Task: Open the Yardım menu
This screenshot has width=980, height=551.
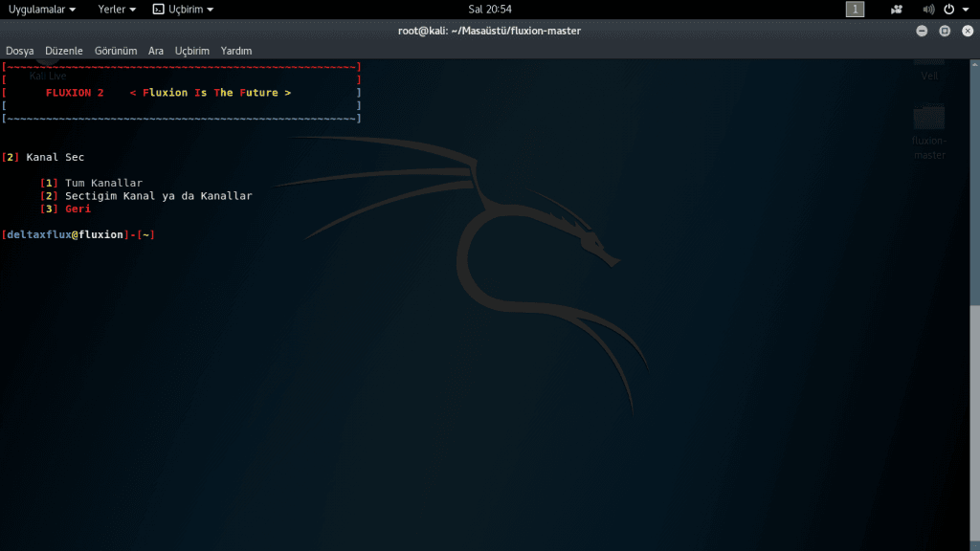Action: (x=236, y=51)
